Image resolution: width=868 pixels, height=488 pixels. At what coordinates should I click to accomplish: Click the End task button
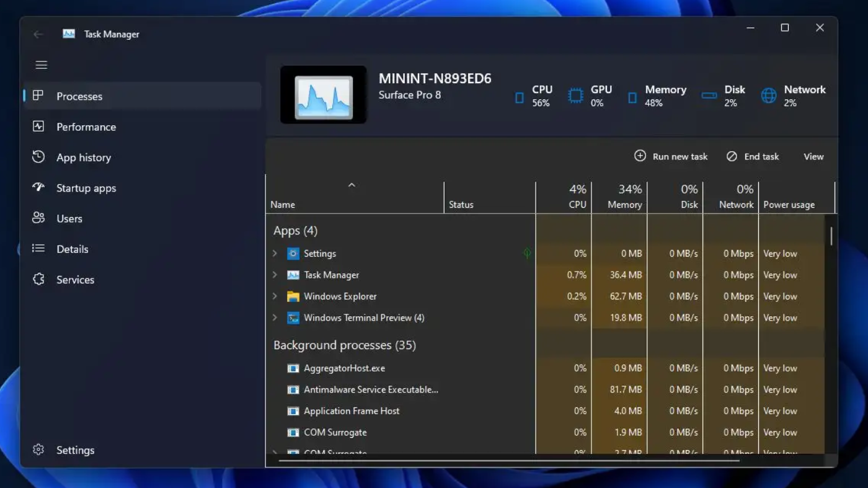click(x=752, y=156)
